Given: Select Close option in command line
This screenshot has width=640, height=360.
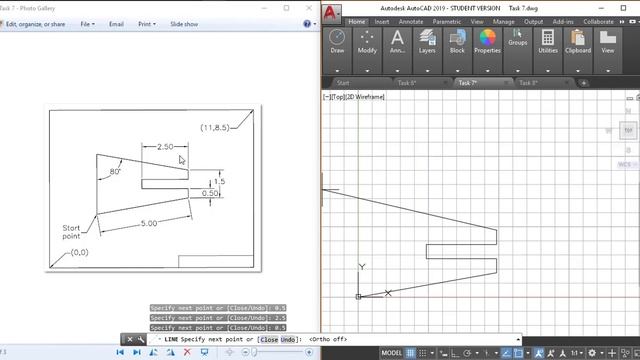Looking at the screenshot, I should click(269, 340).
